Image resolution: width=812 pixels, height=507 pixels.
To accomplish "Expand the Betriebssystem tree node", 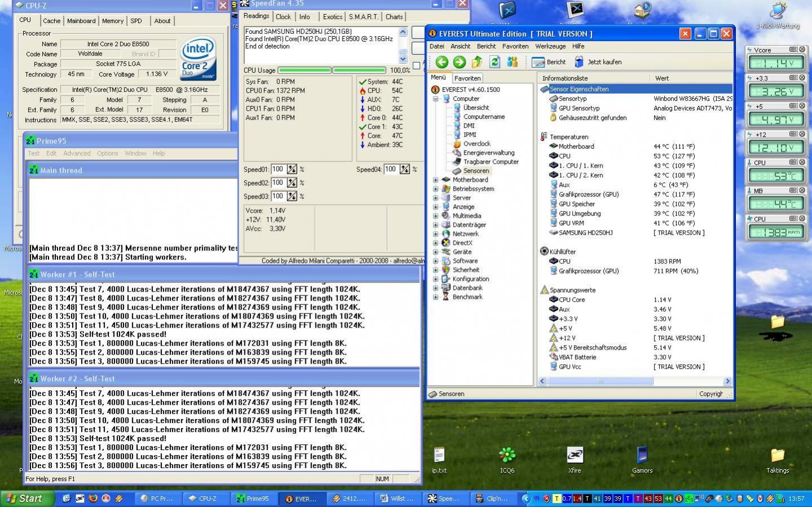I will click(x=436, y=189).
